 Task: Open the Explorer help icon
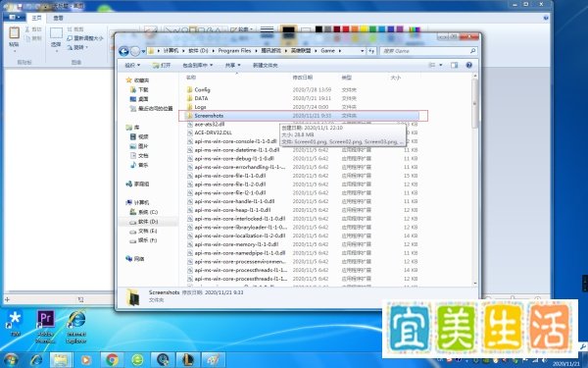point(468,65)
